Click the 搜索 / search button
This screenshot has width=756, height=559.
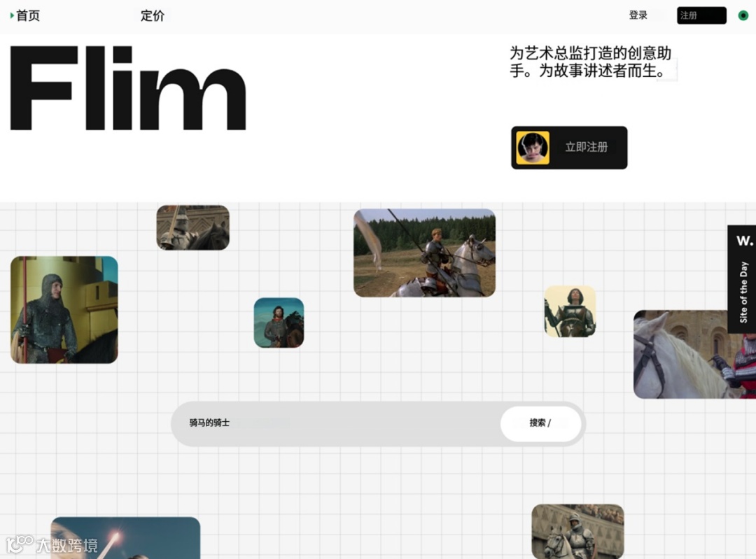pyautogui.click(x=540, y=423)
